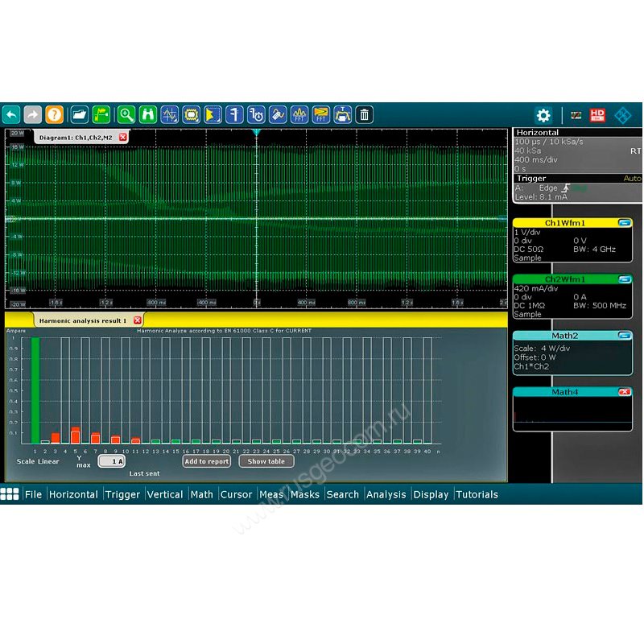The height and width of the screenshot is (644, 644).
Task: Open the Trigger menu
Action: [122, 494]
